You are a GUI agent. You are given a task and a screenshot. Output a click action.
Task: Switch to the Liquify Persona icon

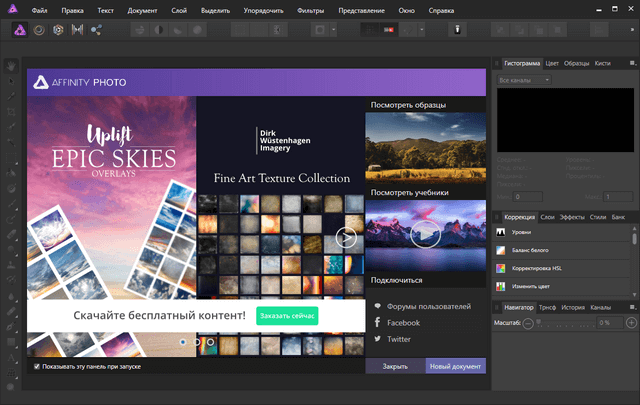41,30
